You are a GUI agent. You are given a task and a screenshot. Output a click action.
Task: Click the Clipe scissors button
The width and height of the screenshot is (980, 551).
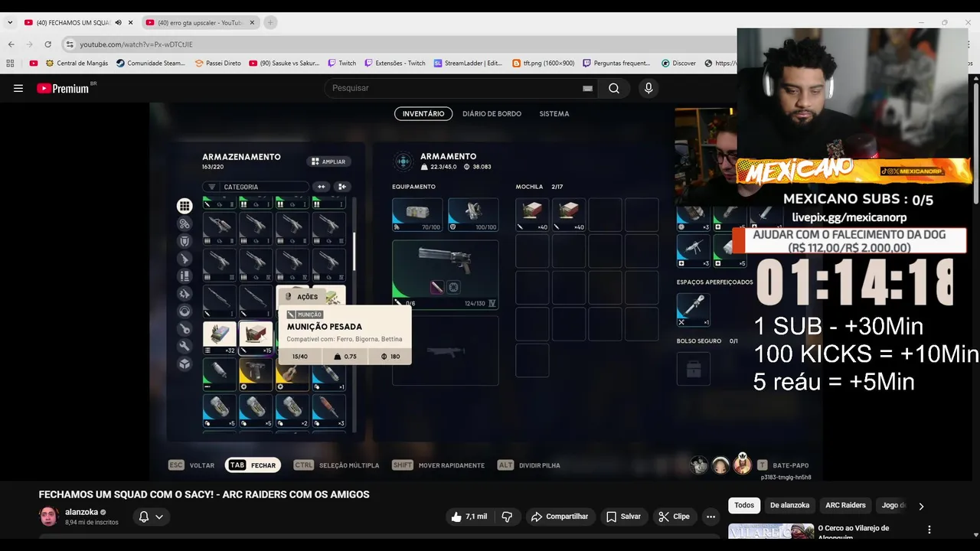click(674, 517)
